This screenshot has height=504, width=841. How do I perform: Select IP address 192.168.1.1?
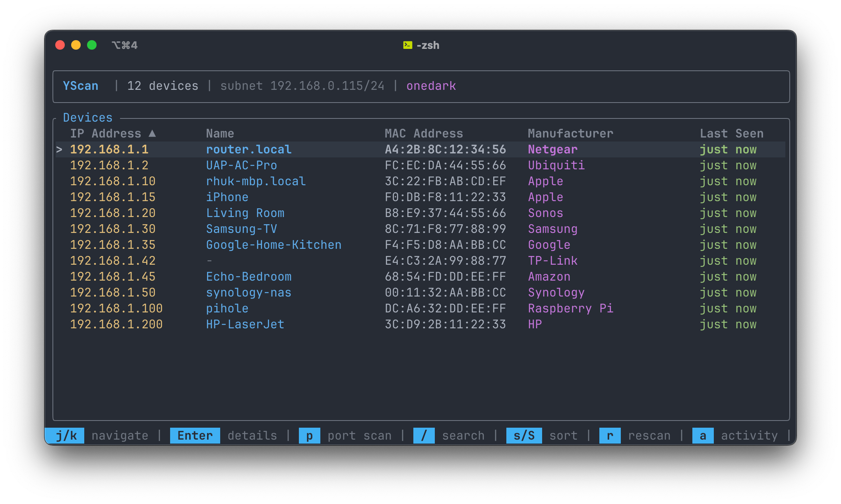click(109, 149)
